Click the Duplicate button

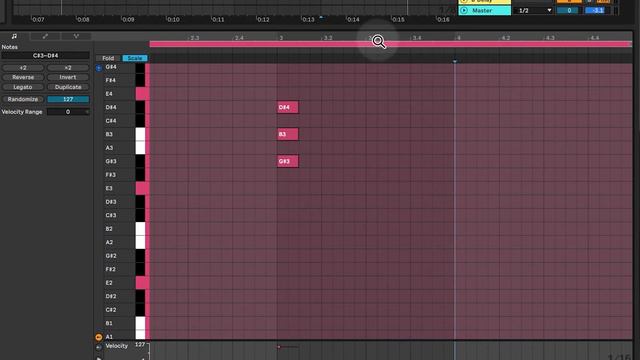(x=68, y=87)
